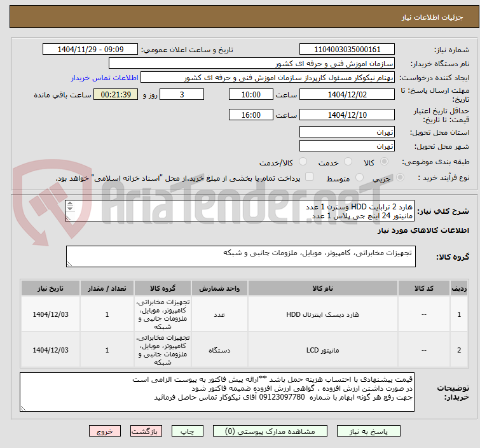Viewport: 480px width, 448px height.
Task: Click the توضیحات خریدار text area
Action: click(217, 392)
